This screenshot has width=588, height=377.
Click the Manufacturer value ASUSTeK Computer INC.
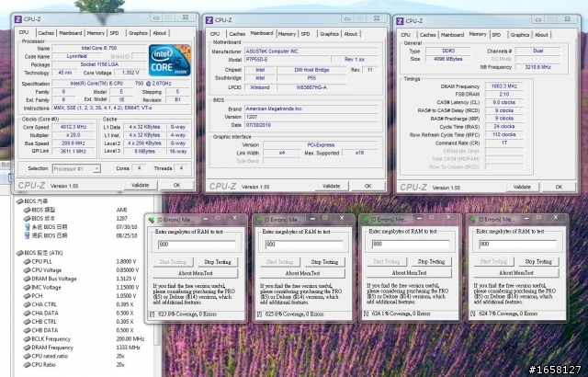(x=311, y=51)
